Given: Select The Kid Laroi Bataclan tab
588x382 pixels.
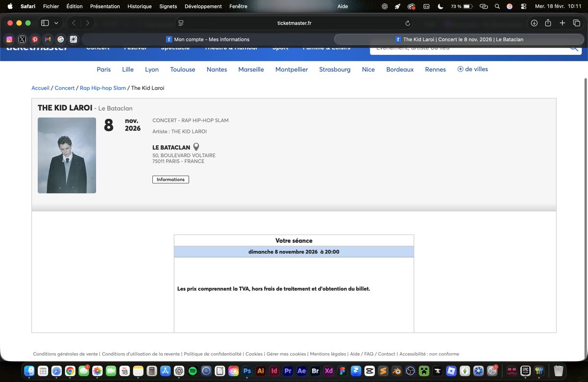Looking at the screenshot, I should pos(459,39).
